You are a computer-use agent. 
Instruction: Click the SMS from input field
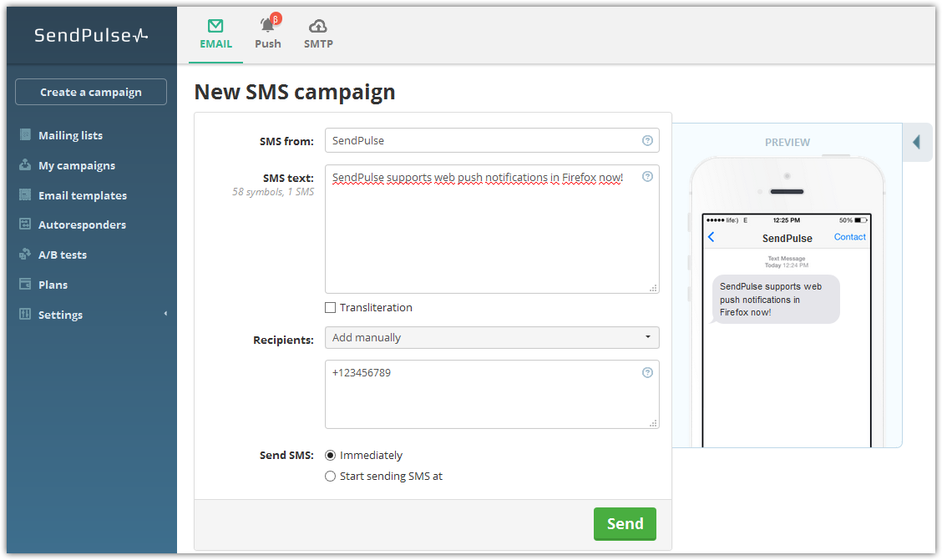492,140
